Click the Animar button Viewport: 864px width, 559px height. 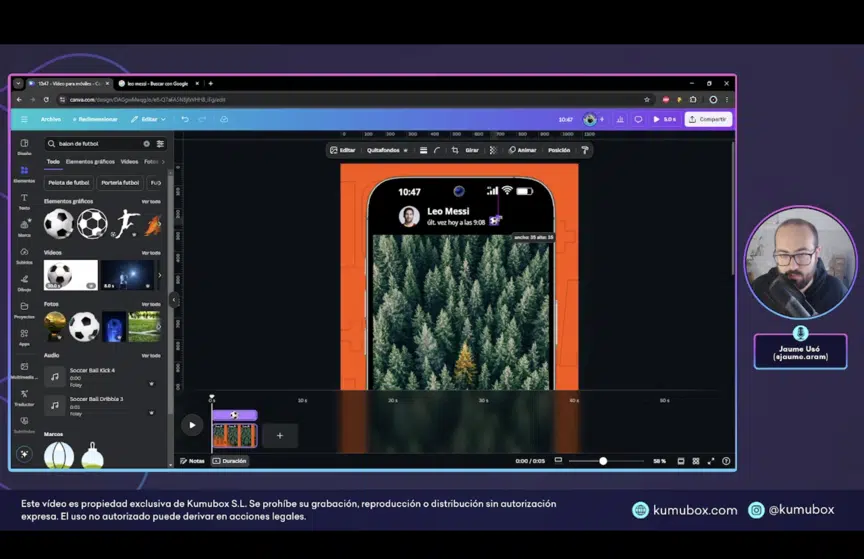pos(522,150)
